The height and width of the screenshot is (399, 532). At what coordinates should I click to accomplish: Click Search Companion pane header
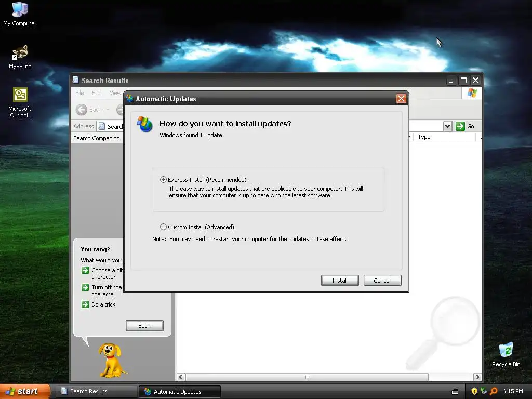pos(97,138)
